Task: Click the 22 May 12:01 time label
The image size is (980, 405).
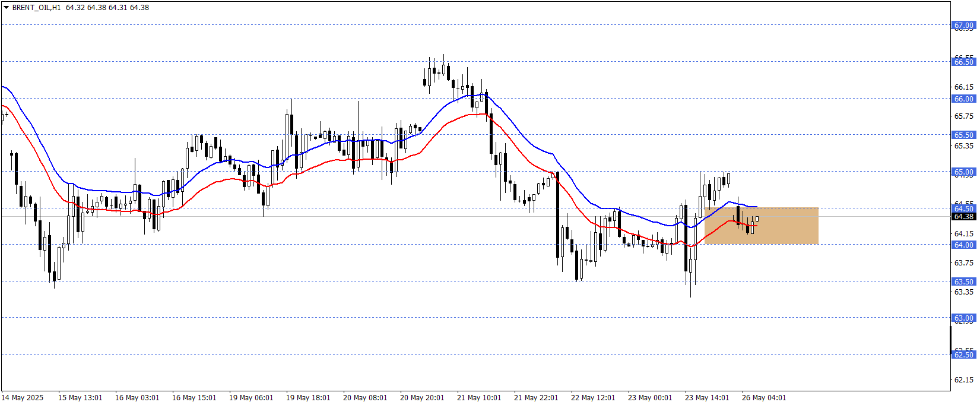Action: click(x=593, y=398)
